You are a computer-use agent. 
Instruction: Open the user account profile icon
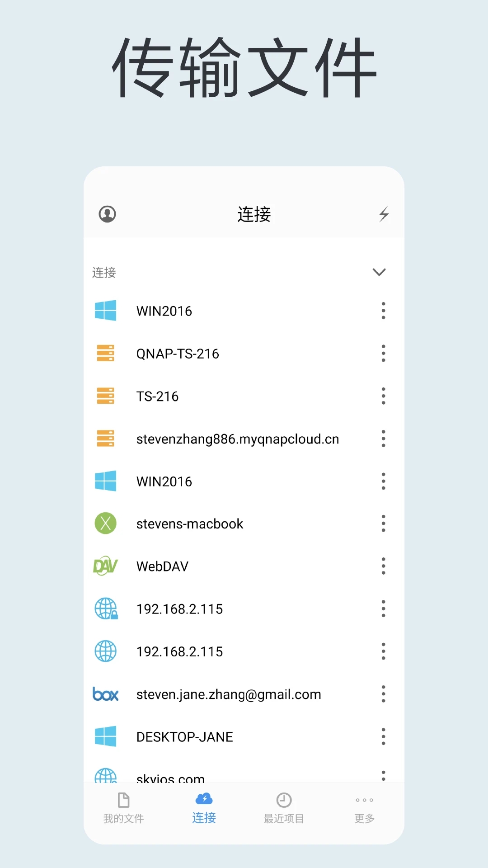coord(107,214)
